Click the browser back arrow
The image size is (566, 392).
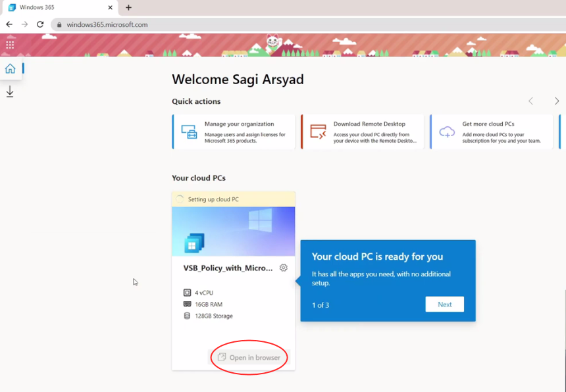tap(9, 24)
